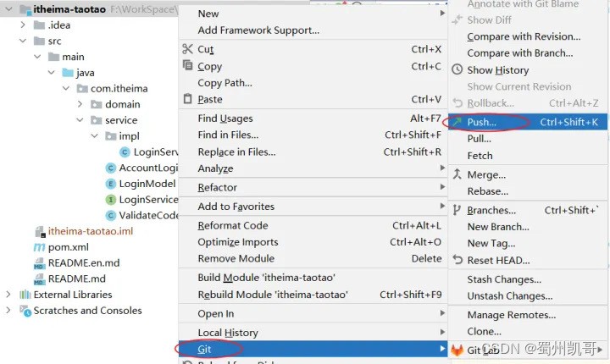The width and height of the screenshot is (610, 364).
Task: Click the green Push arrow icon
Action: click(x=457, y=122)
